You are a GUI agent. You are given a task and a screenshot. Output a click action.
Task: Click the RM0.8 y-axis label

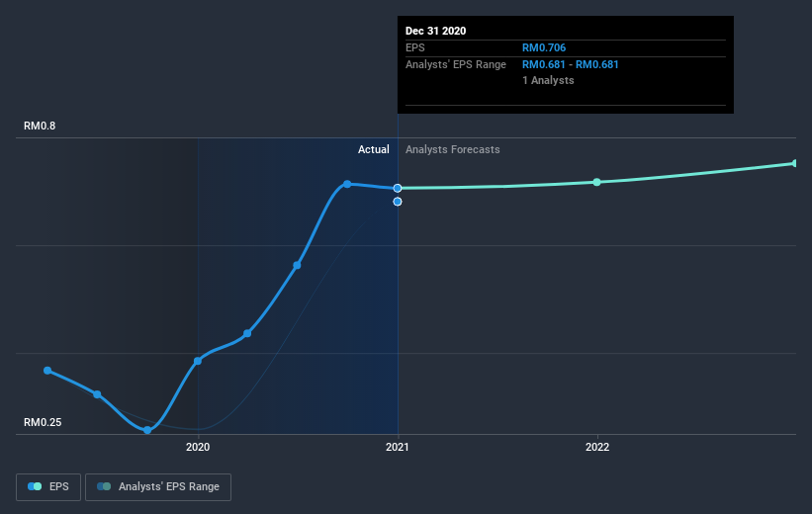click(x=40, y=126)
